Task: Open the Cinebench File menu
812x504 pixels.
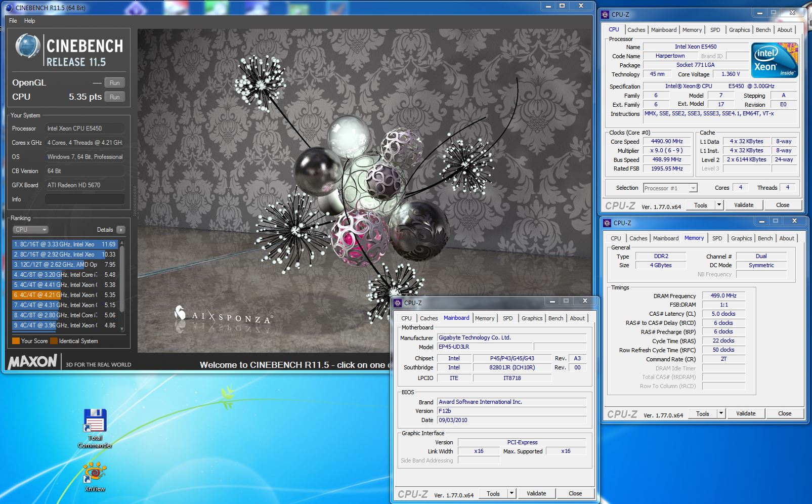Action: [x=13, y=21]
